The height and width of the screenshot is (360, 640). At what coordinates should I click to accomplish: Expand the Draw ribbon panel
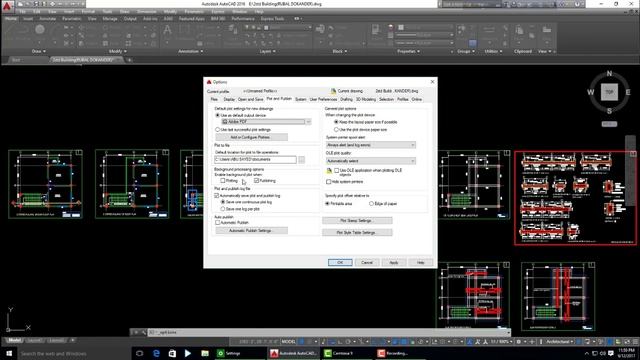tap(38, 51)
